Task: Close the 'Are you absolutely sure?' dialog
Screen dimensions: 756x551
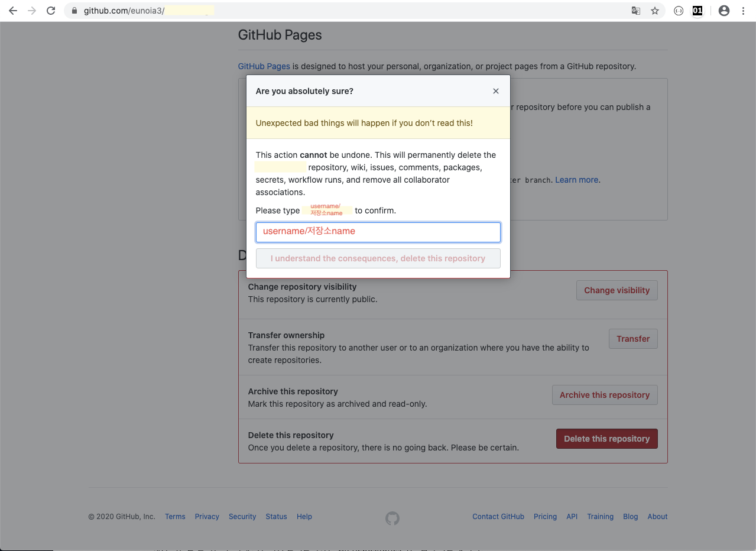Action: [496, 91]
